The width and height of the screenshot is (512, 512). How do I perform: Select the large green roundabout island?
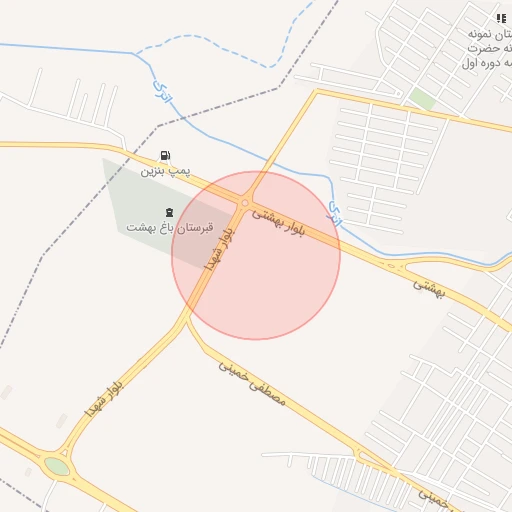57,466
